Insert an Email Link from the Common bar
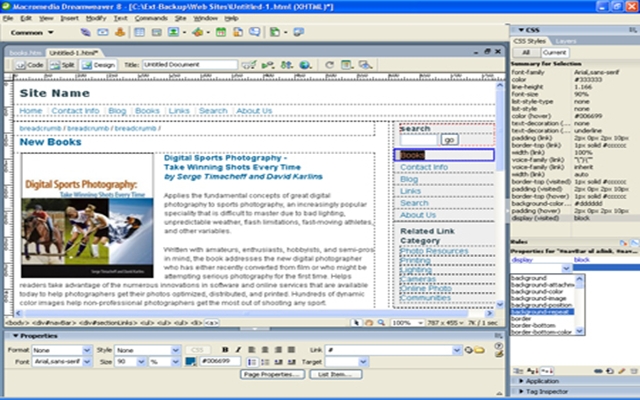 [x=103, y=32]
